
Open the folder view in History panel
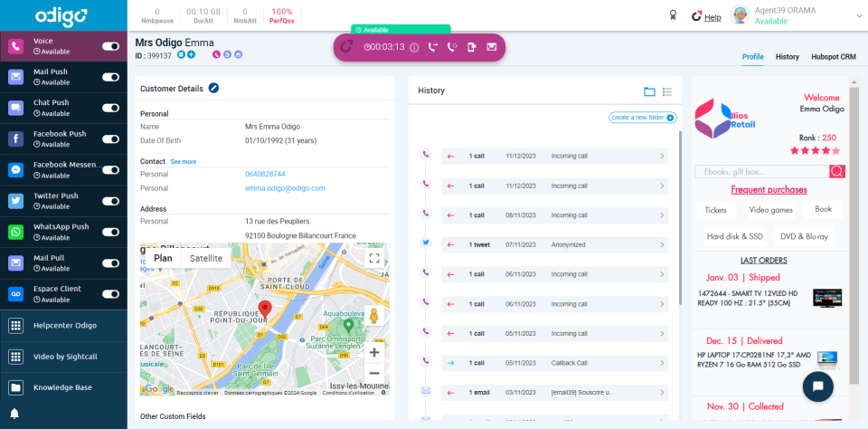pos(649,91)
